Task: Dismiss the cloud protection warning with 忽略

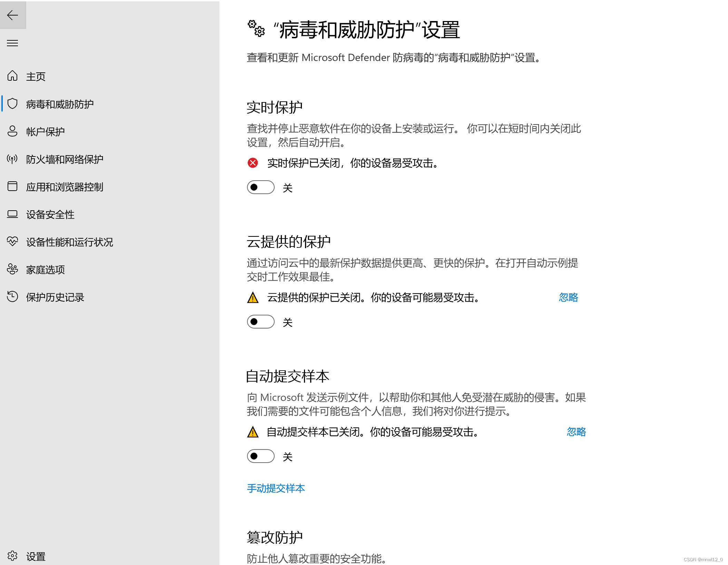Action: click(x=568, y=297)
